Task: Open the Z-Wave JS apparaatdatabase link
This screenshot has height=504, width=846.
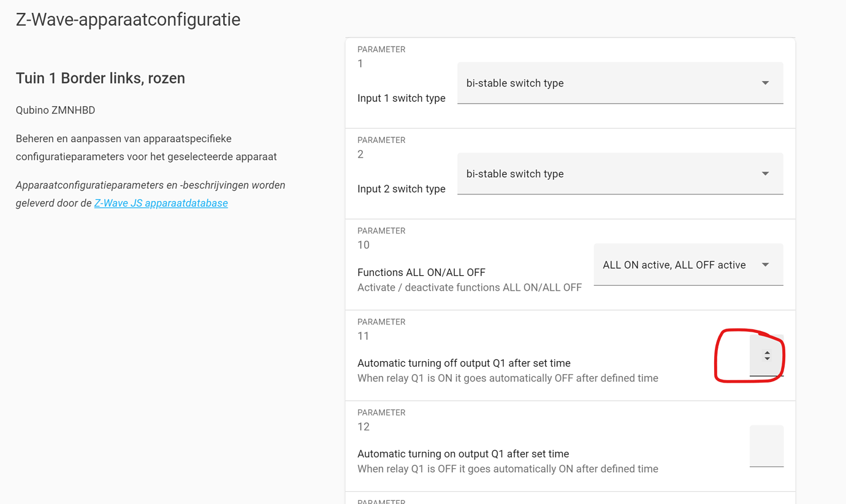Action: 161,202
